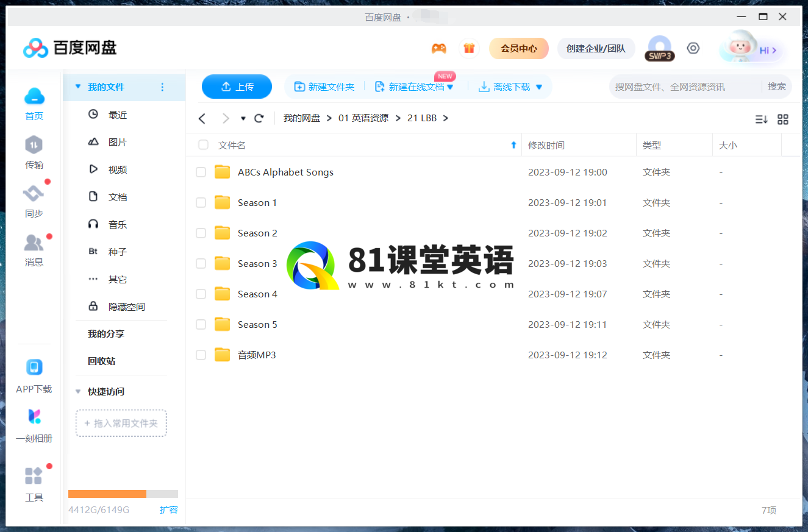Open the Sync (同步) icon
The image size is (808, 532).
click(x=34, y=194)
